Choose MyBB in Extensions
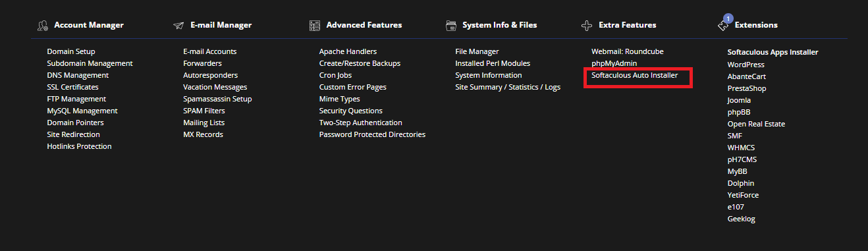The image size is (868, 251). [x=738, y=171]
